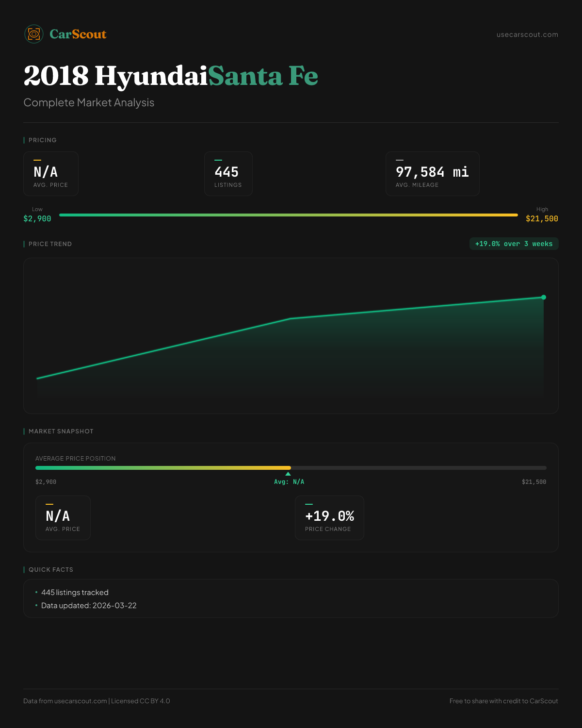
Task: Click 'Free to share with credit to CarScout'
Action: [503, 701]
